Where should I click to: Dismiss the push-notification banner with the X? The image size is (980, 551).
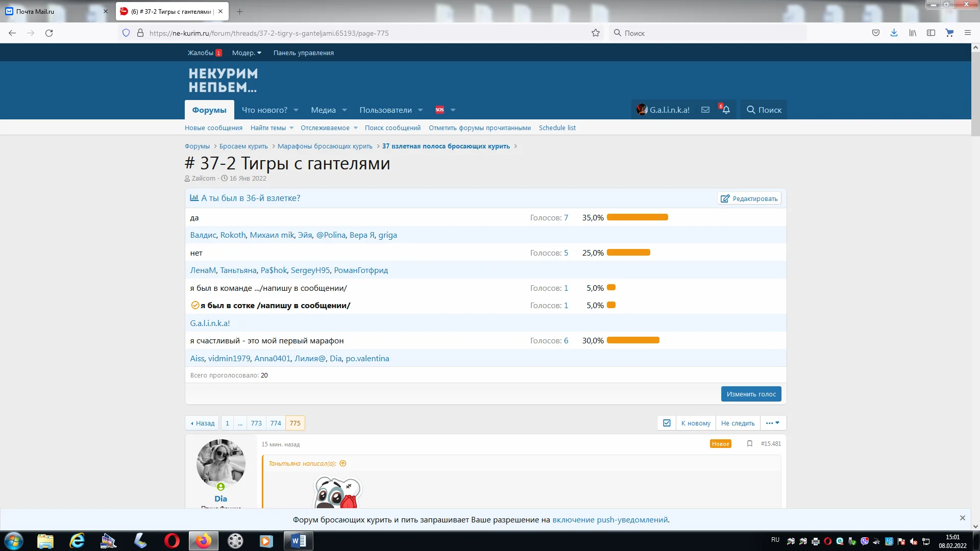962,518
